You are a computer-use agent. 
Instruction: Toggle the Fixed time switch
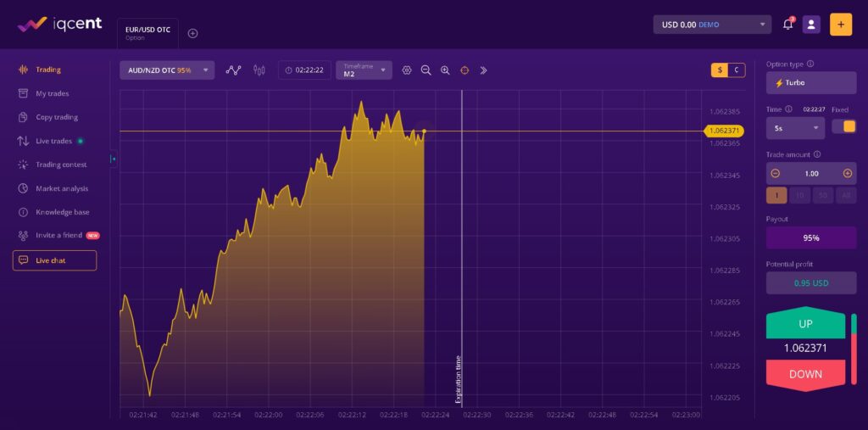pyautogui.click(x=843, y=126)
